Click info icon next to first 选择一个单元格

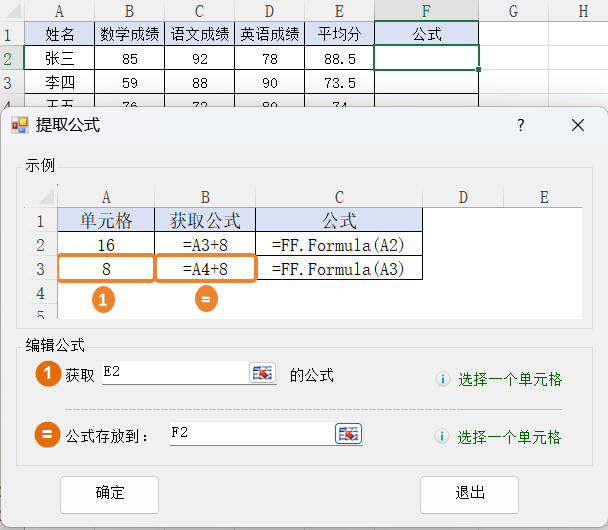tap(442, 380)
